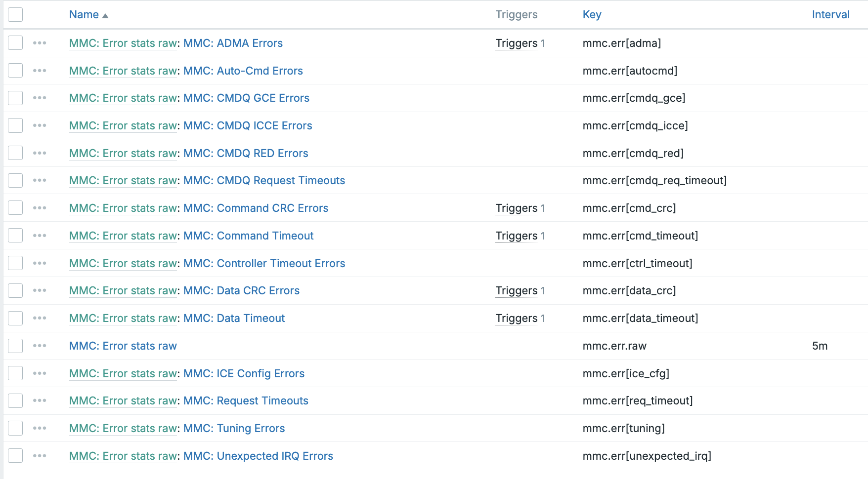Sort the list by Key column
This screenshot has width=868, height=479.
[x=592, y=15]
